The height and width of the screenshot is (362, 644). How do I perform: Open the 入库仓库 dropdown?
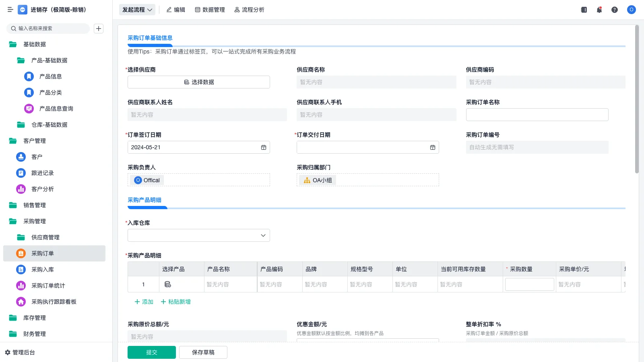coord(199,235)
